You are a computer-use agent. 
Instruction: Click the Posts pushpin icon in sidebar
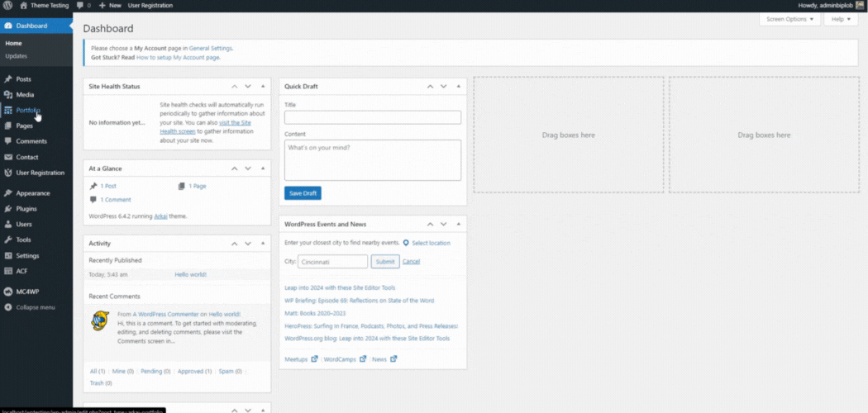tap(8, 79)
